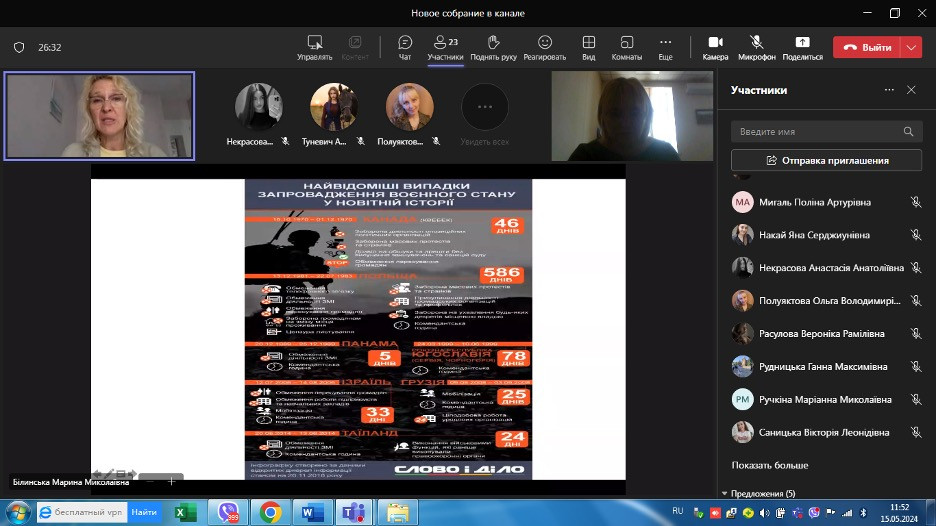Image resolution: width=936 pixels, height=526 pixels.
Task: Open File Explorer from the taskbar
Action: (398, 512)
